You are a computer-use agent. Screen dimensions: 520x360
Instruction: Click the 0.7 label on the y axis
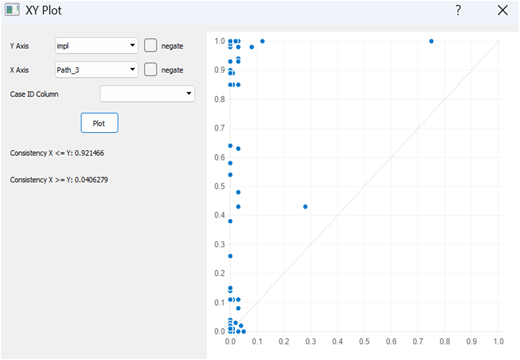pos(219,128)
